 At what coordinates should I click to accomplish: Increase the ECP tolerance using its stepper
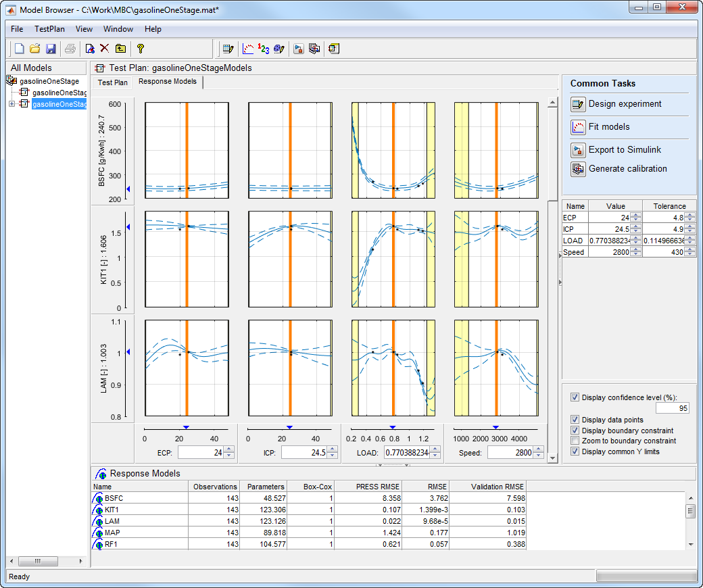point(689,215)
